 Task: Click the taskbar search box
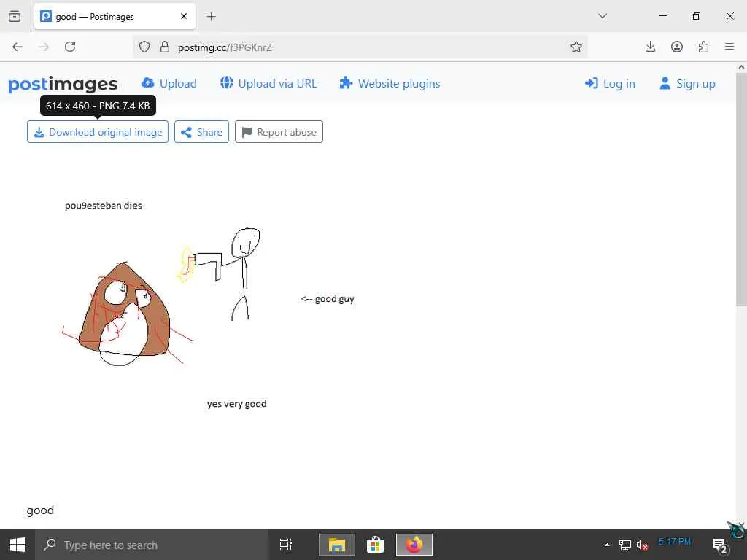tap(152, 545)
